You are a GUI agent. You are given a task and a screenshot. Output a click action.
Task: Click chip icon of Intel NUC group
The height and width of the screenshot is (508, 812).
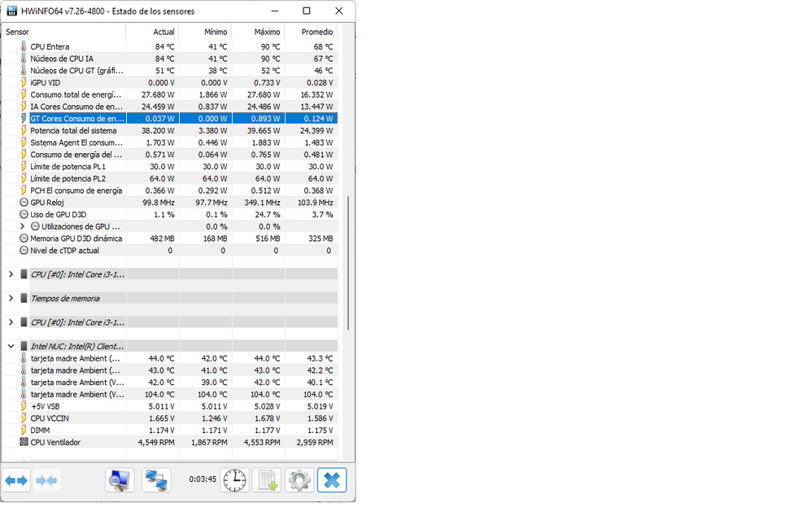point(24,346)
